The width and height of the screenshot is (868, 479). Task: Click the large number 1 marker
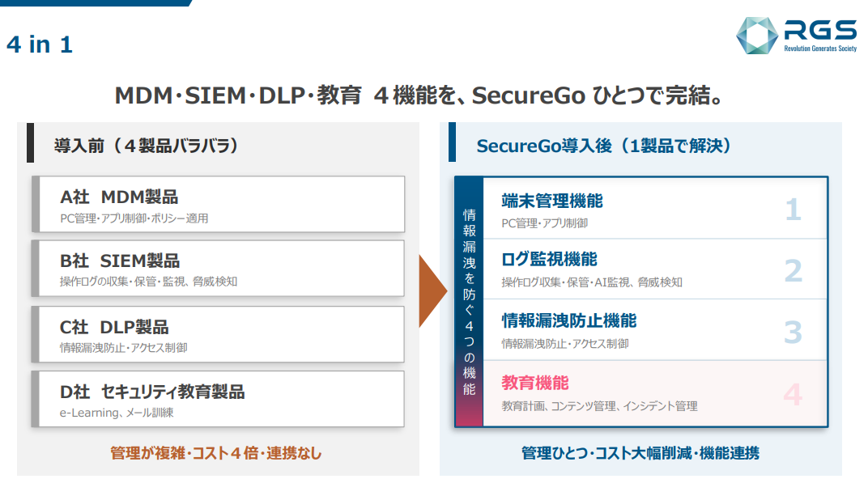coord(793,210)
